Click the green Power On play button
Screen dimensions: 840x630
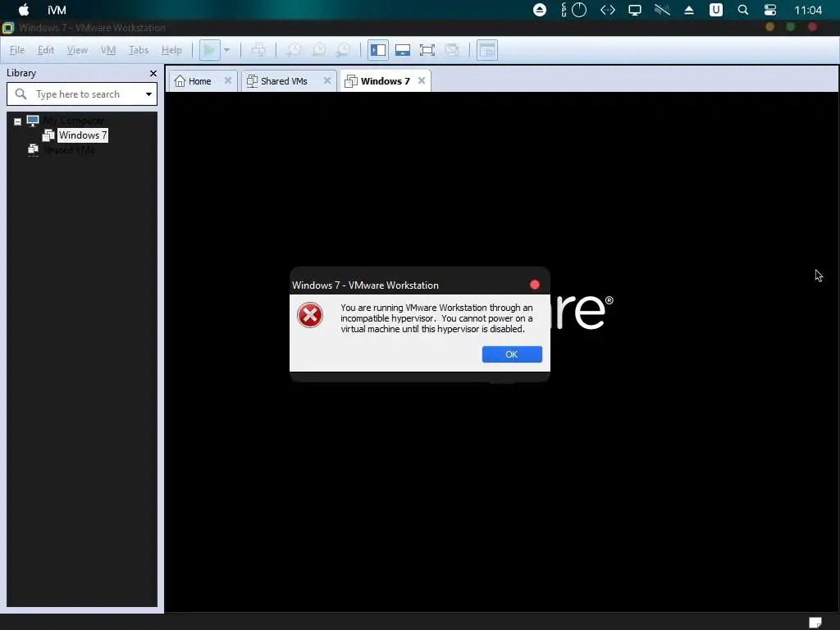tap(209, 50)
